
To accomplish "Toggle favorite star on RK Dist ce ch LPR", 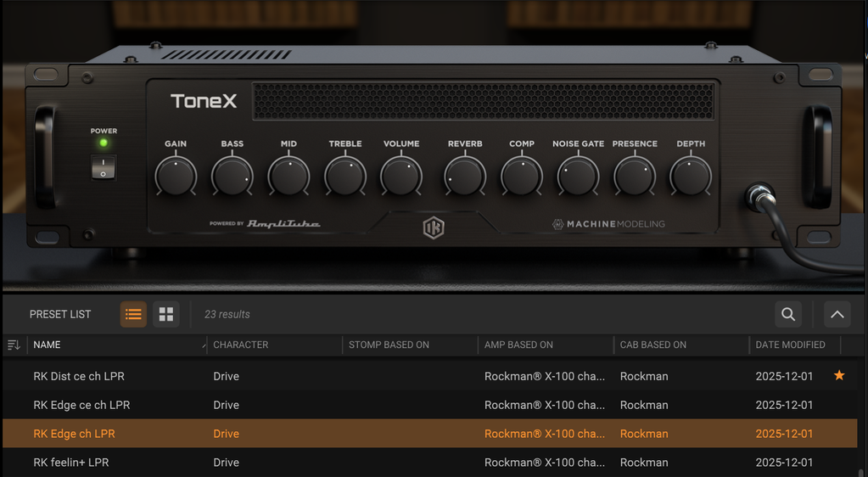I will coord(839,375).
